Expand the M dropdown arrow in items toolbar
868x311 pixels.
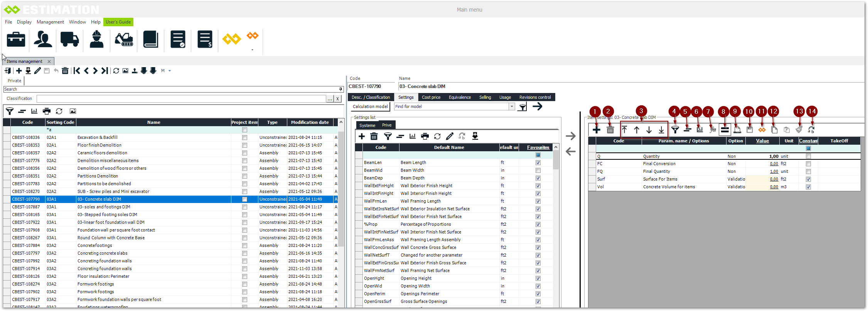pos(170,71)
